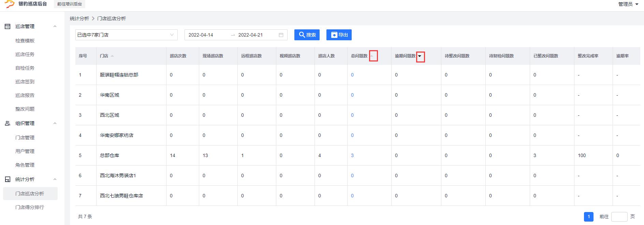The image size is (644, 225).
Task: Collapse the 巡店管理 menu section
Action: (x=55, y=26)
